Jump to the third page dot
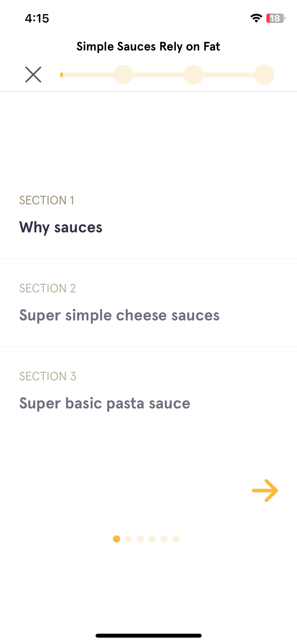This screenshot has width=297, height=644. point(140,539)
